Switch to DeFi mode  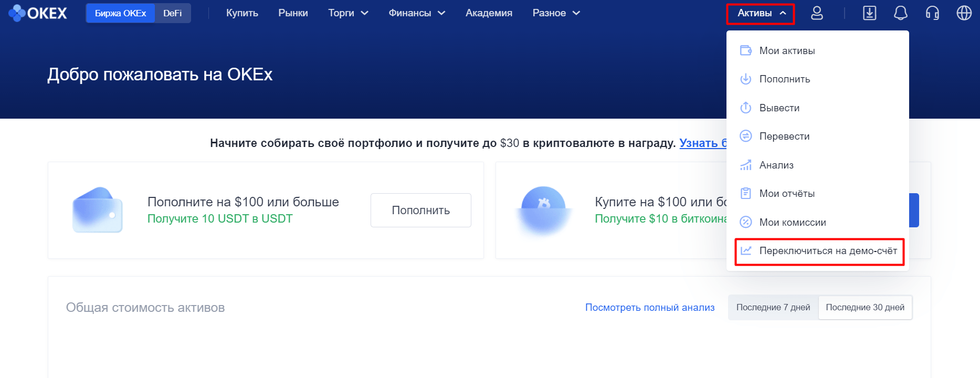point(173,13)
